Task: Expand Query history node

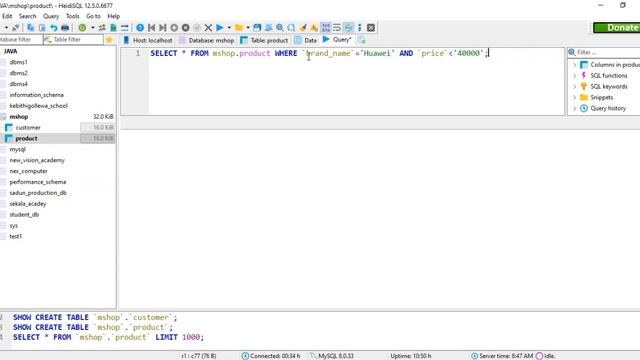Action: [575, 109]
